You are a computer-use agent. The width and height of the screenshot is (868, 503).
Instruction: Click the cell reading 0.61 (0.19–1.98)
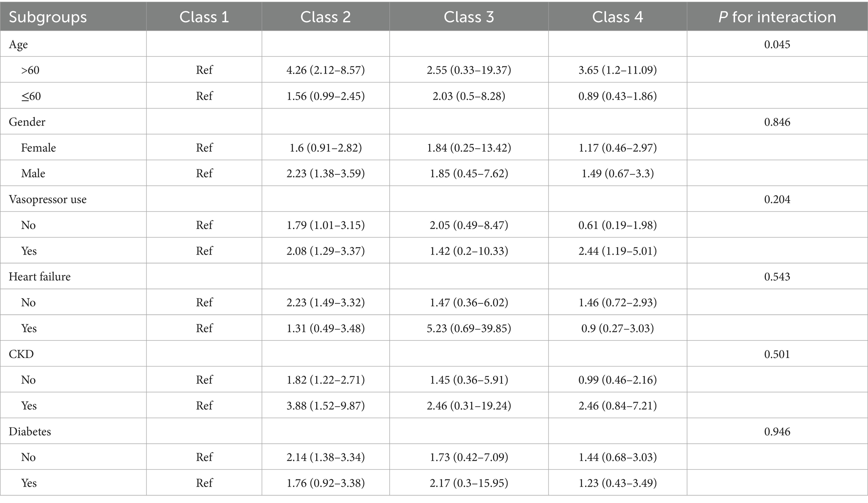point(617,225)
